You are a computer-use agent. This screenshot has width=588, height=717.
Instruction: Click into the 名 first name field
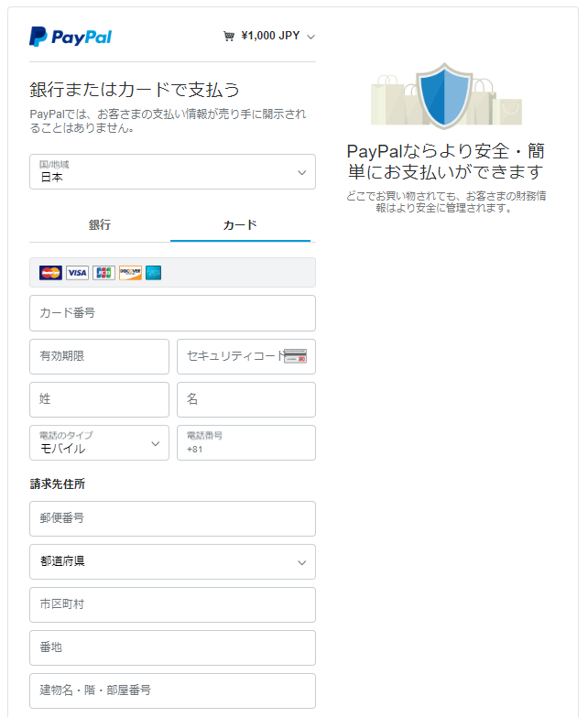click(246, 399)
